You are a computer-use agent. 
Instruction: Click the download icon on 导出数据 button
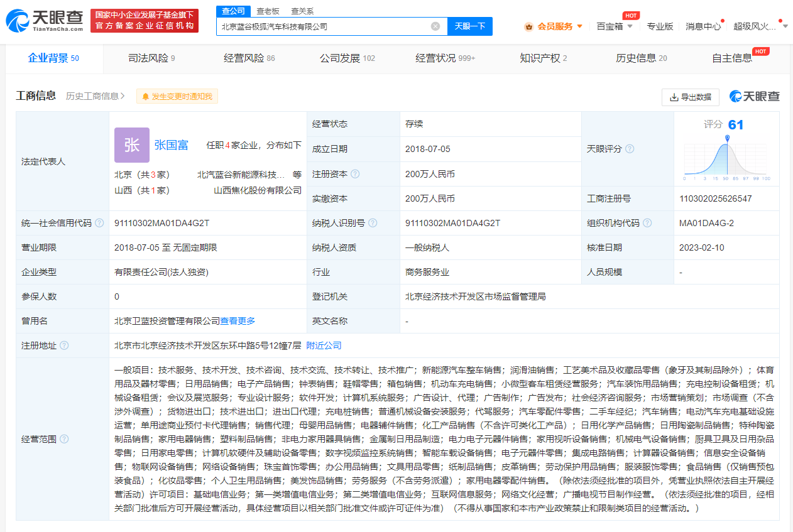(x=673, y=97)
